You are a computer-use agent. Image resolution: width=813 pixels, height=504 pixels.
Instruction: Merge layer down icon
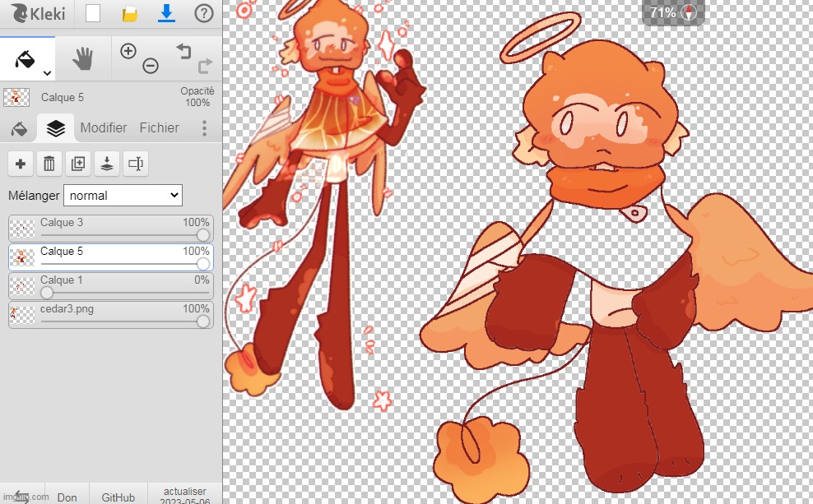107,164
